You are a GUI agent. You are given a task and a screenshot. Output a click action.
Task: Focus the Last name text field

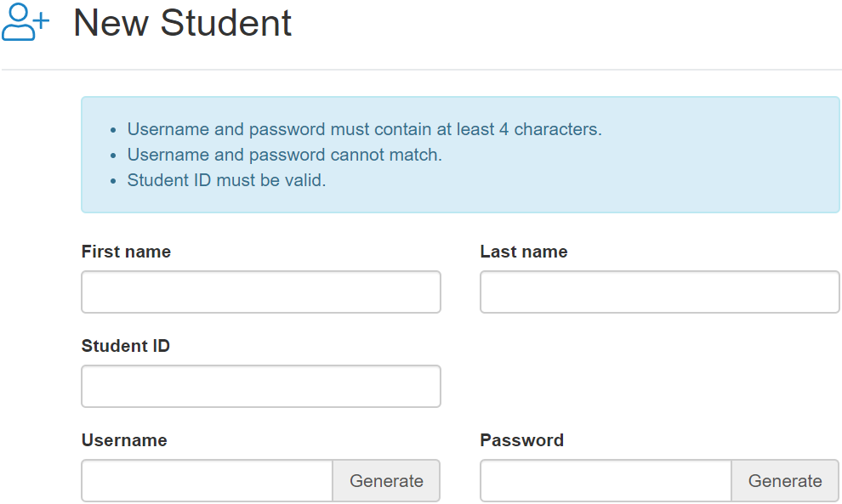(659, 292)
